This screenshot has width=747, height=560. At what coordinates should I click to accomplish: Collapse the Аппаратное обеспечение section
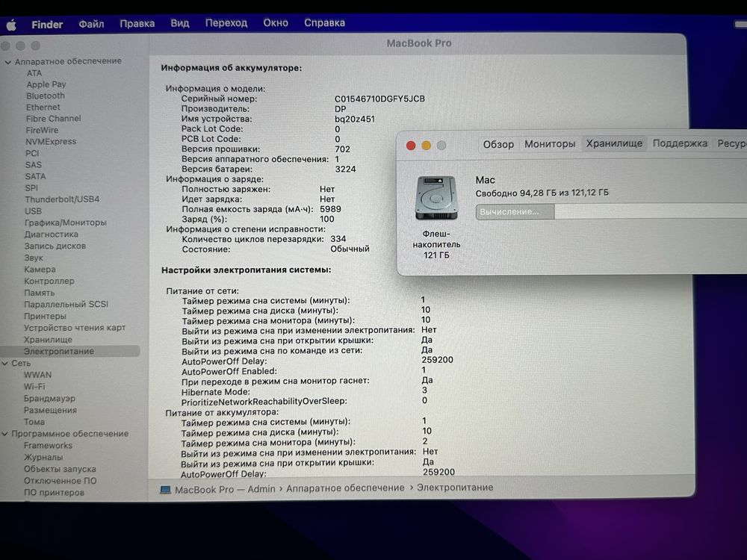point(7,62)
